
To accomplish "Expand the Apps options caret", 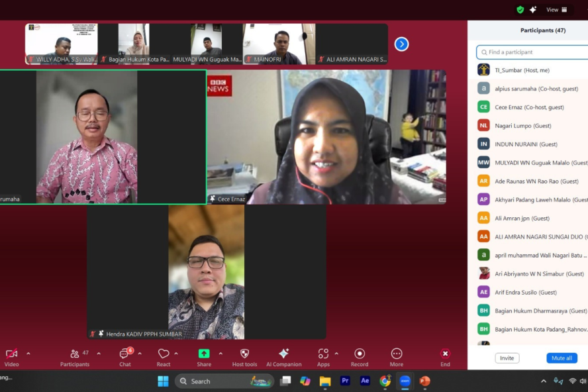I will tap(336, 354).
